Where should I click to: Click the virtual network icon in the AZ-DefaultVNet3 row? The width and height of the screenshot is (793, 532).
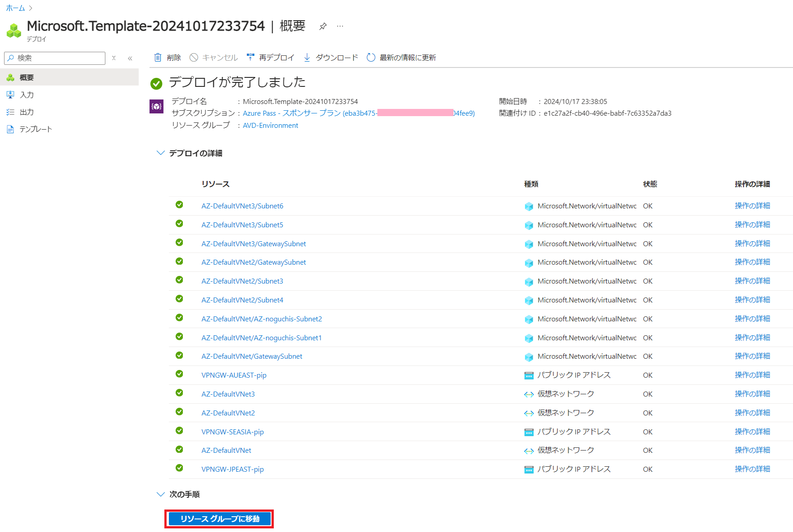pyautogui.click(x=529, y=394)
